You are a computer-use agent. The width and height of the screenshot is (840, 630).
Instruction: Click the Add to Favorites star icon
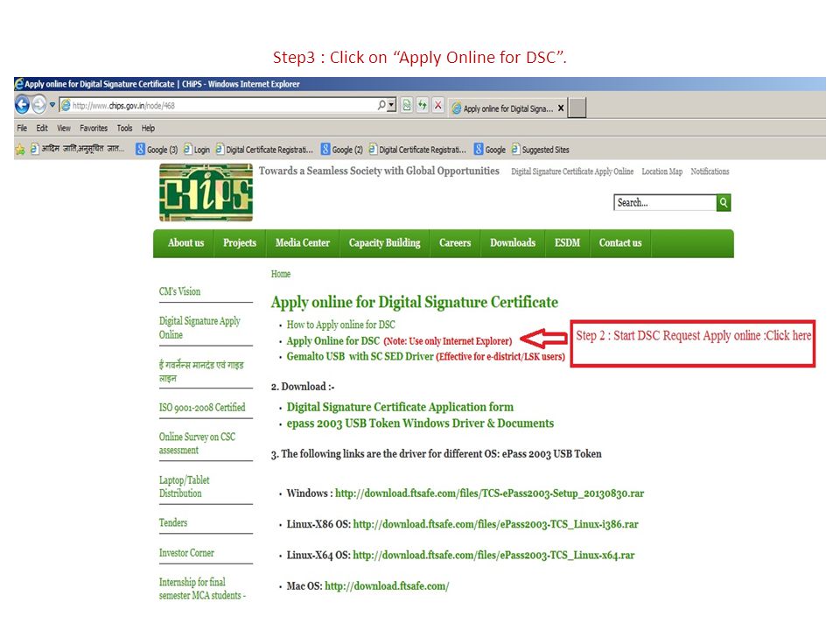tap(20, 150)
